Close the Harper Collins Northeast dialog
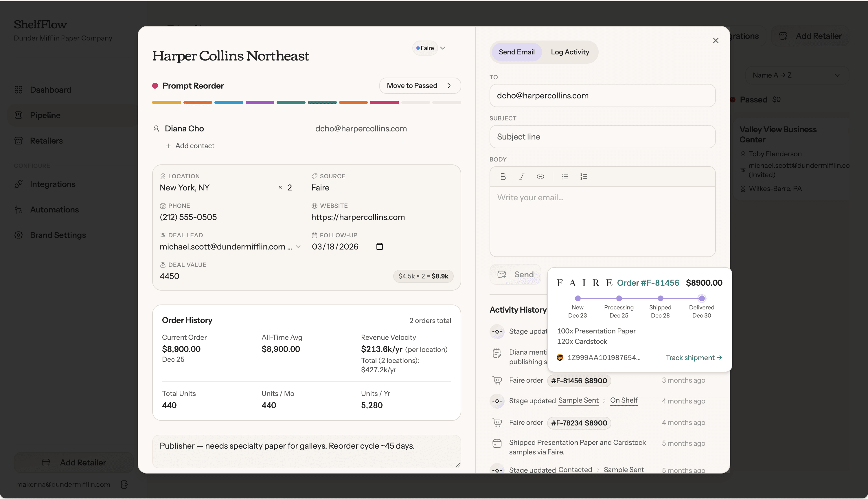The width and height of the screenshot is (868, 499). [716, 41]
